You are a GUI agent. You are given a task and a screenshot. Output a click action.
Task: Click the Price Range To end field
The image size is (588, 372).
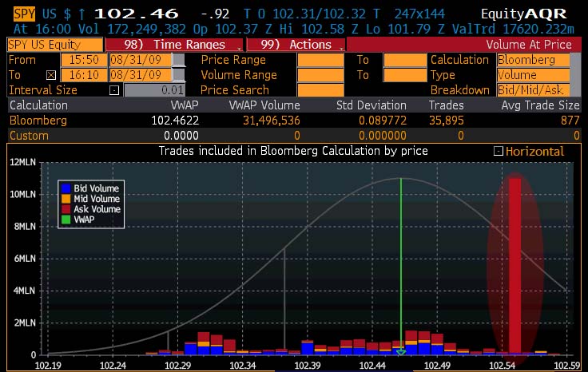coord(405,60)
